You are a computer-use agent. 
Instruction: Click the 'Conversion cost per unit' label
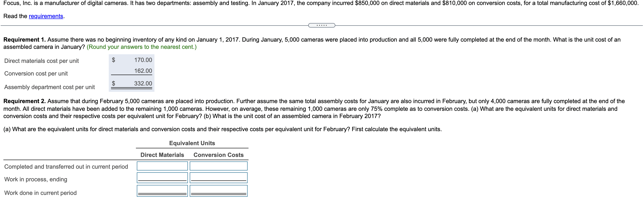36,74
